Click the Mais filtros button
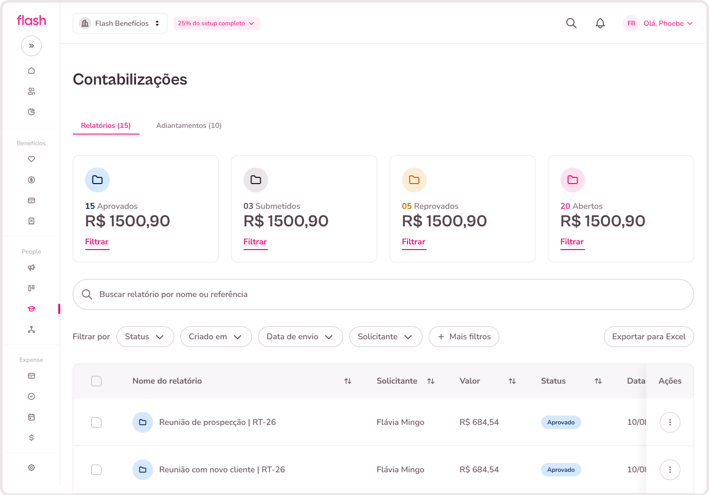 point(464,337)
